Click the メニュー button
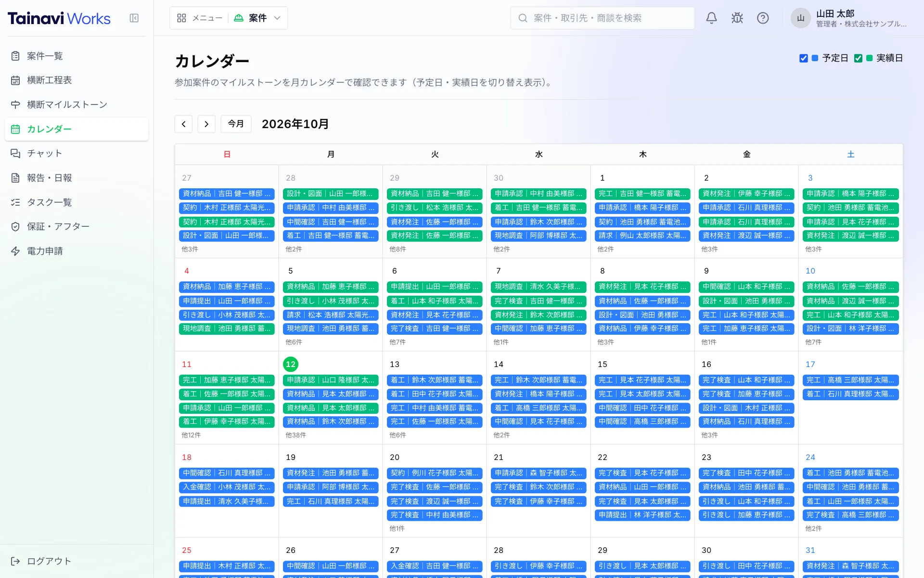Screen dimensions: 924x578 [x=199, y=18]
